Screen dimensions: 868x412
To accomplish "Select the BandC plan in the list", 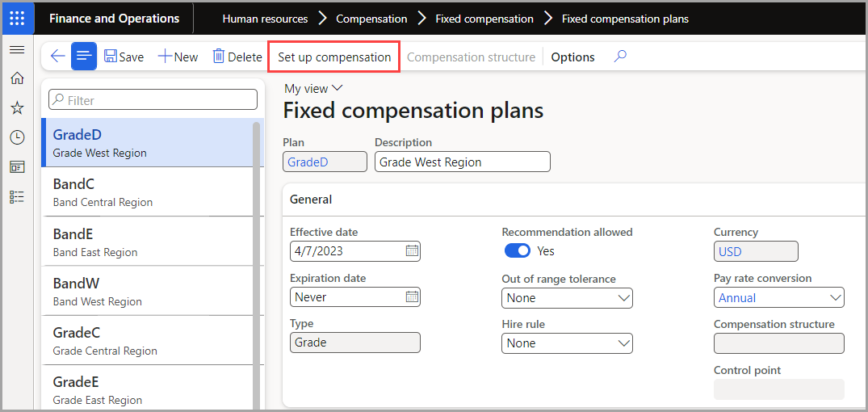I will tap(147, 191).
